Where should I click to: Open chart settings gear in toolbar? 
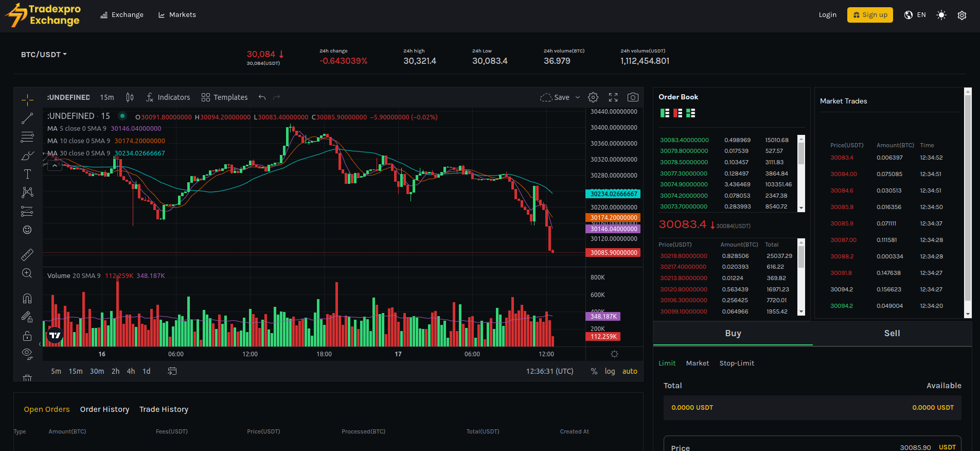coord(593,97)
